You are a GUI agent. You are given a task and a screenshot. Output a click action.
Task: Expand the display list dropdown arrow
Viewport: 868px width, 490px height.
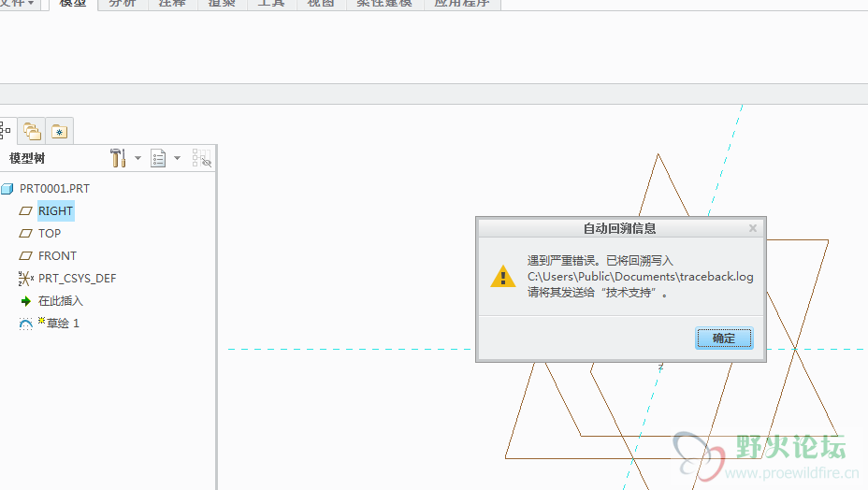pyautogui.click(x=177, y=158)
